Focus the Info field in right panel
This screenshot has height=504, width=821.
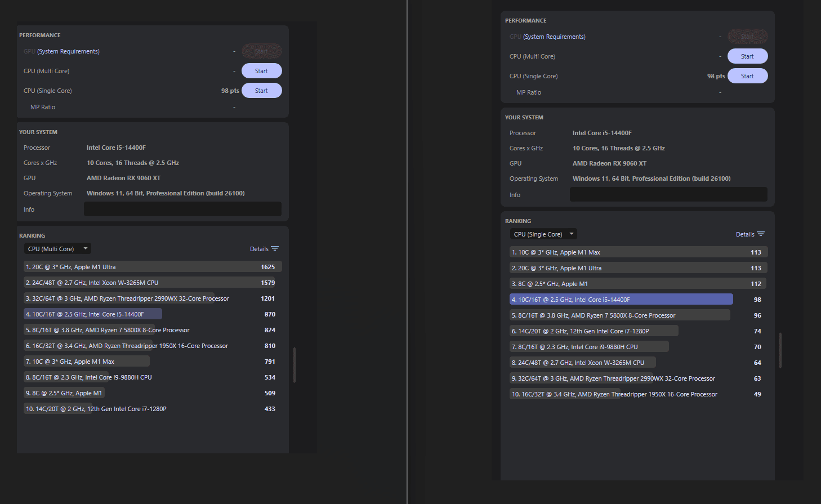[x=668, y=194]
